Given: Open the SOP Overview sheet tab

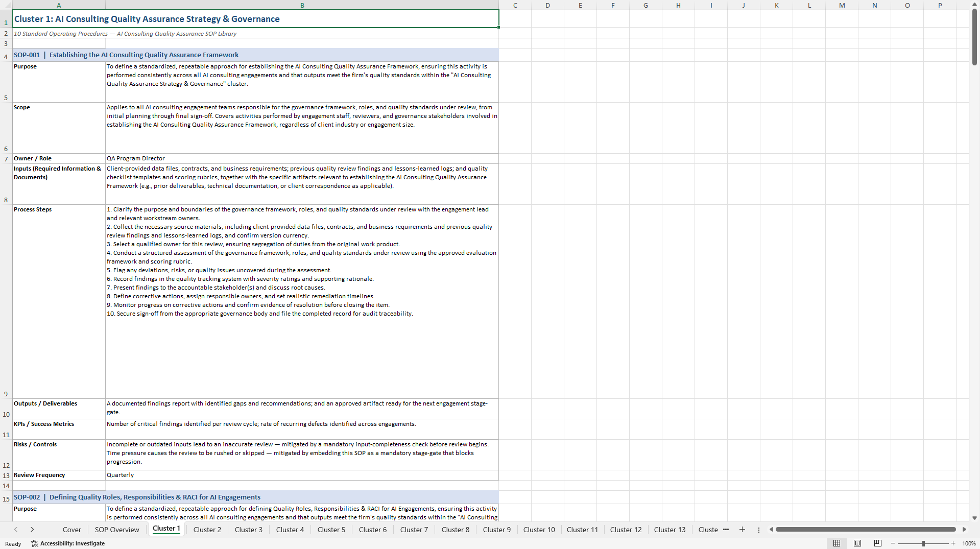Looking at the screenshot, I should click(117, 530).
